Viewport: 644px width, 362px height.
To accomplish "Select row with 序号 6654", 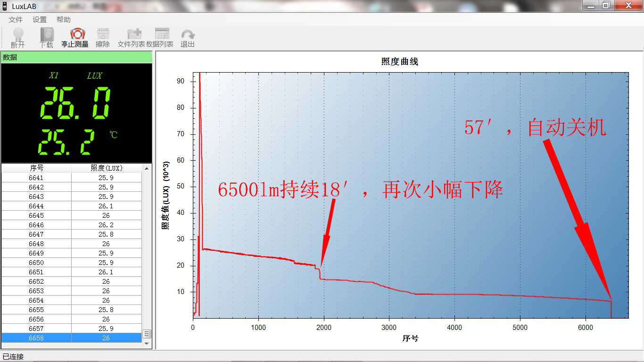I will [71, 300].
